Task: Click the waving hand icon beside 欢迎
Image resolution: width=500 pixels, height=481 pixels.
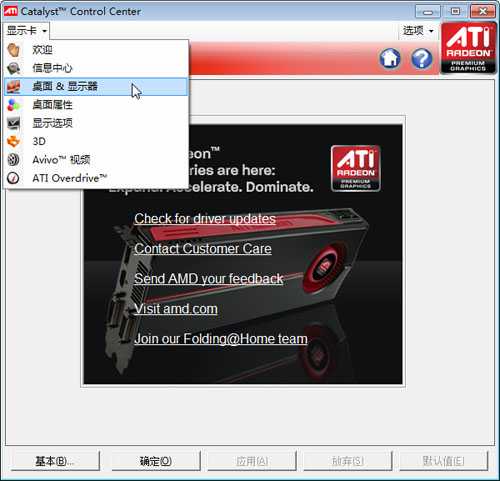Action: click(x=13, y=50)
